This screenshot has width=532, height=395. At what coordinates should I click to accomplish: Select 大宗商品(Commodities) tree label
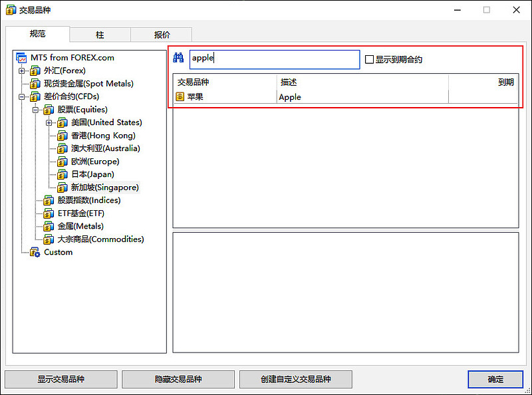[100, 239]
